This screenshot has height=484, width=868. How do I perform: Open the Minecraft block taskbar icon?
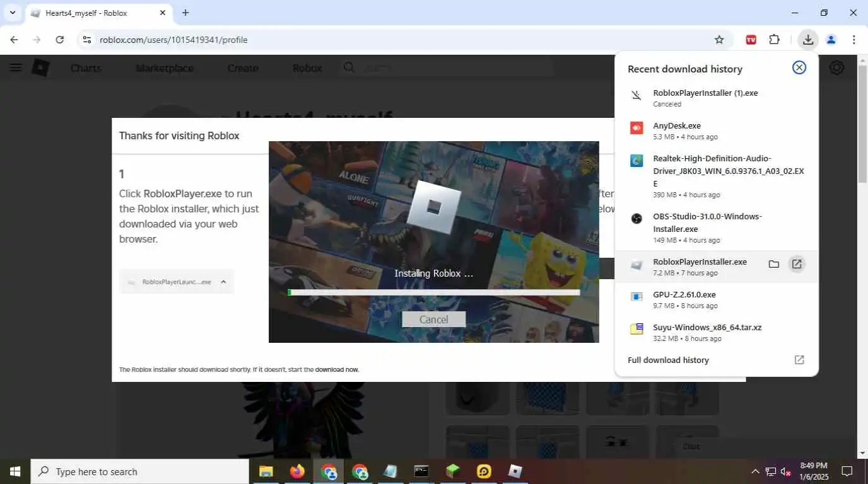coord(452,471)
